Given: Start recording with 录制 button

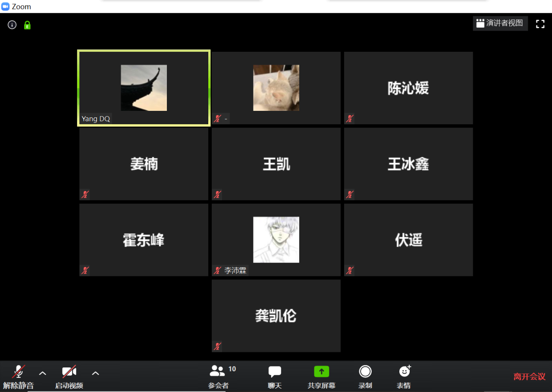Looking at the screenshot, I should [365, 376].
